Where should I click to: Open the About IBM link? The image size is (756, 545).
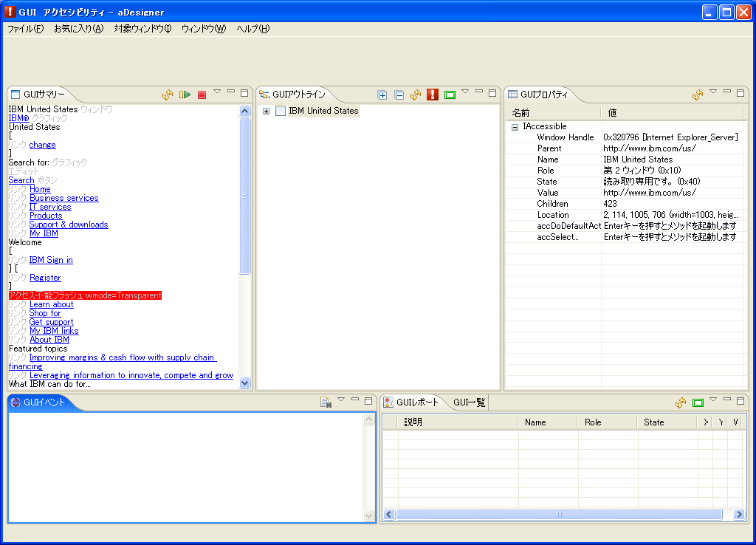(49, 340)
